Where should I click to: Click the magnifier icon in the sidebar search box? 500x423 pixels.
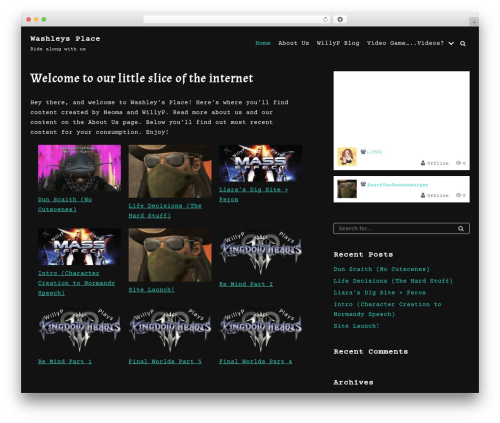(461, 228)
